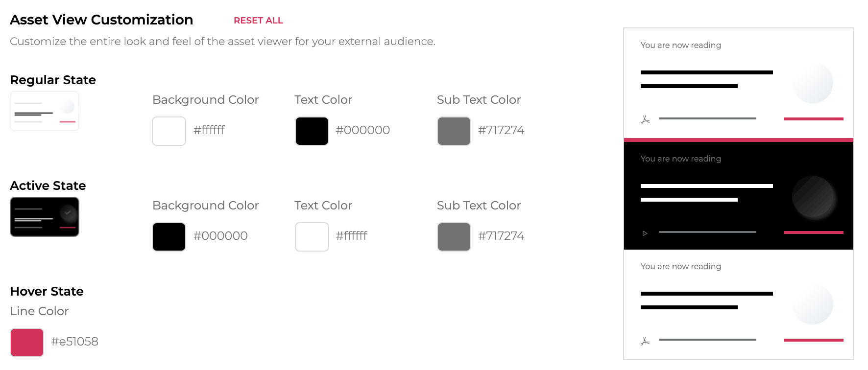Viewport: 868px width, 370px height.
Task: Click the #e51058 hex value field
Action: click(75, 342)
